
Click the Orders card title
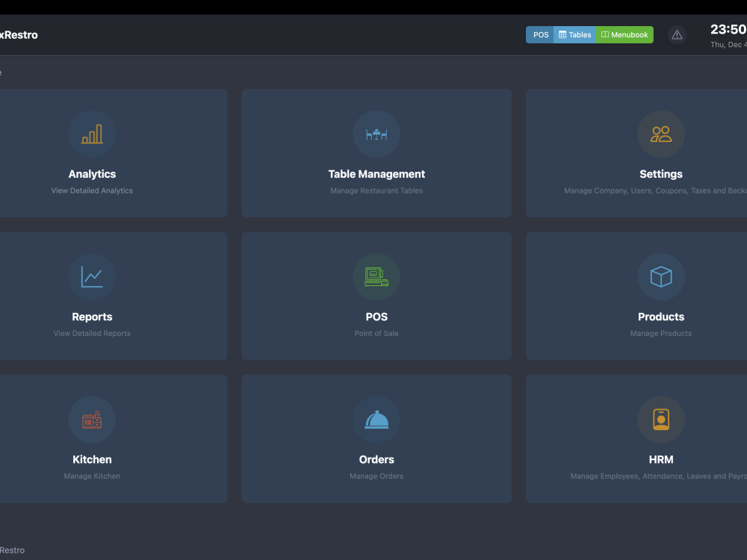(x=376, y=459)
